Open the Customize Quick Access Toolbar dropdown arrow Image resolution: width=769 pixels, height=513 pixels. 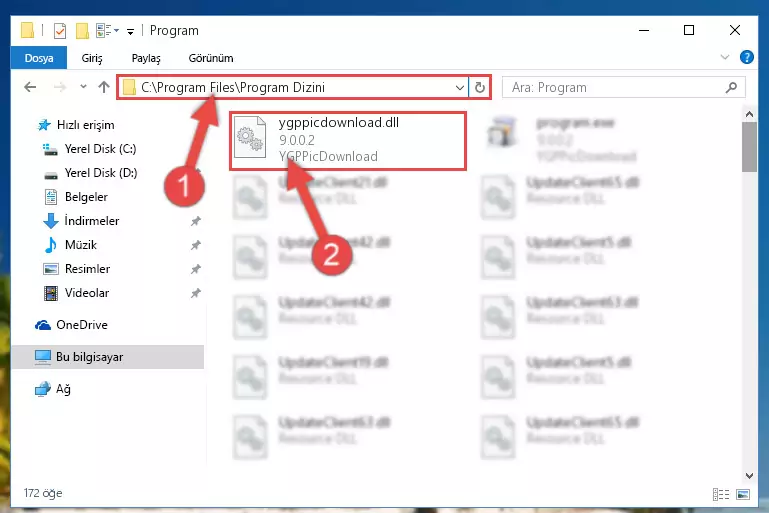tap(130, 32)
